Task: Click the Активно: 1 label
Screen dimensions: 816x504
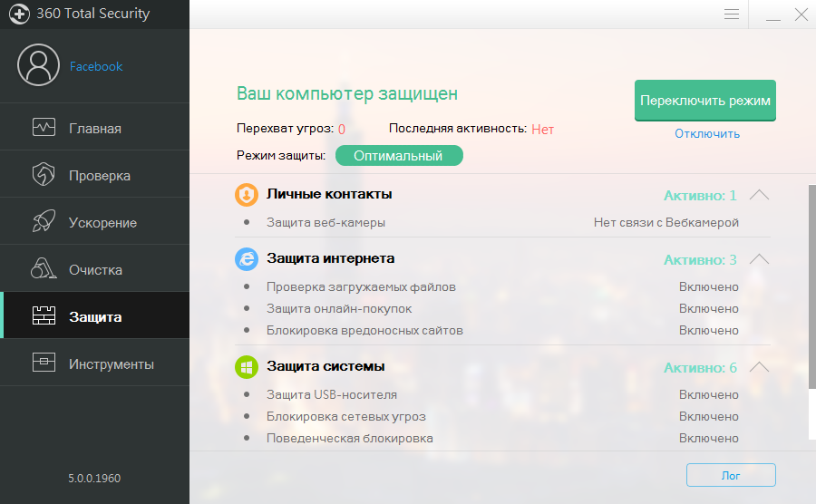Action: point(701,196)
